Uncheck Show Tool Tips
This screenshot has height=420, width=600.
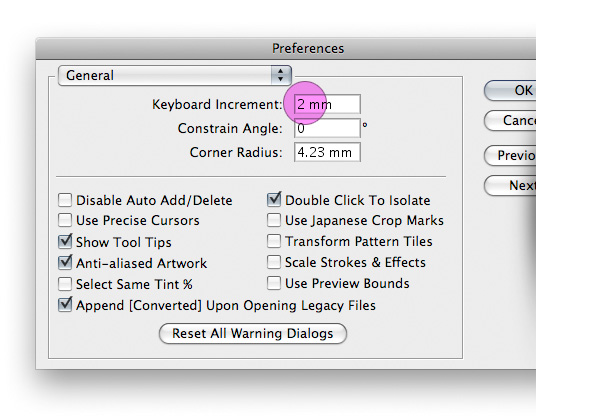(65, 241)
